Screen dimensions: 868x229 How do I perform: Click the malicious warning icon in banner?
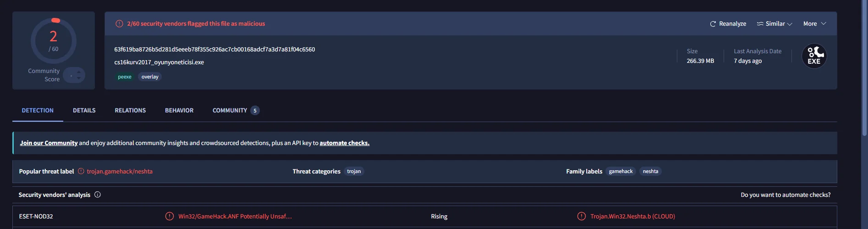click(x=119, y=24)
